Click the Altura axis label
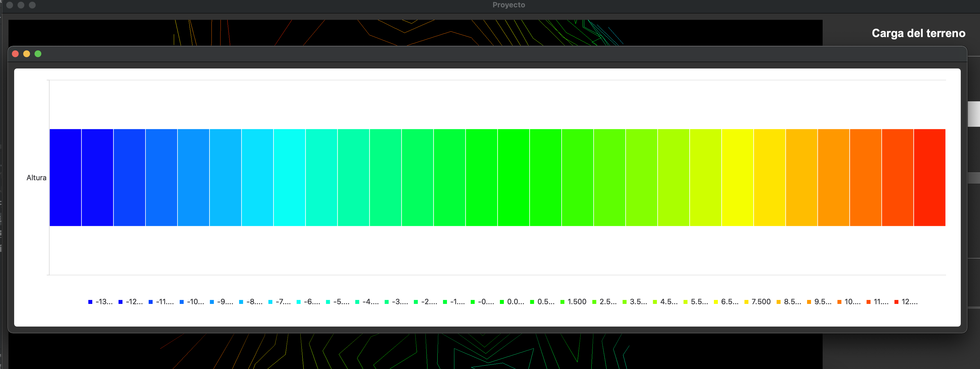This screenshot has width=980, height=369. pyautogui.click(x=36, y=178)
